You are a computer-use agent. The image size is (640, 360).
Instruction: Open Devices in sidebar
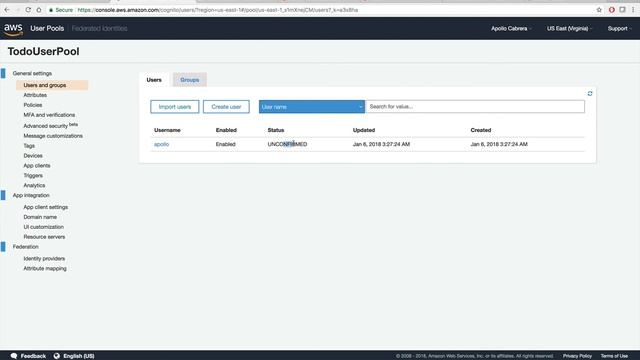[33, 156]
